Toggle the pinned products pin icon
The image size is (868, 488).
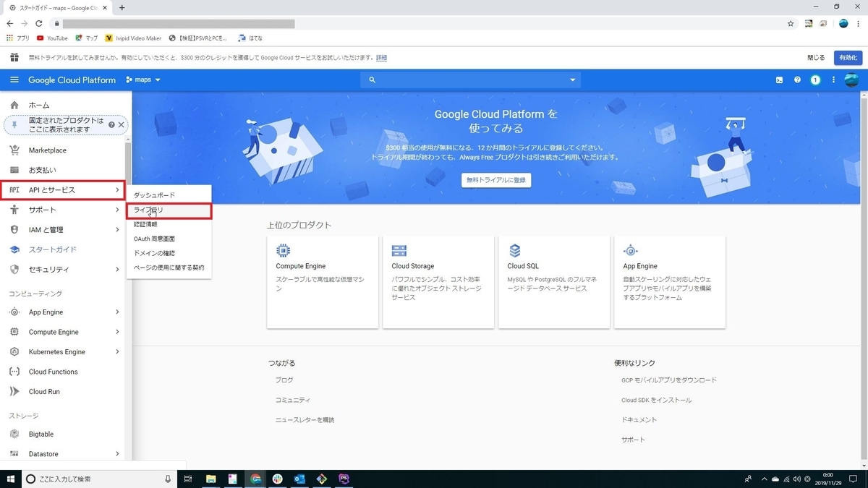click(14, 124)
